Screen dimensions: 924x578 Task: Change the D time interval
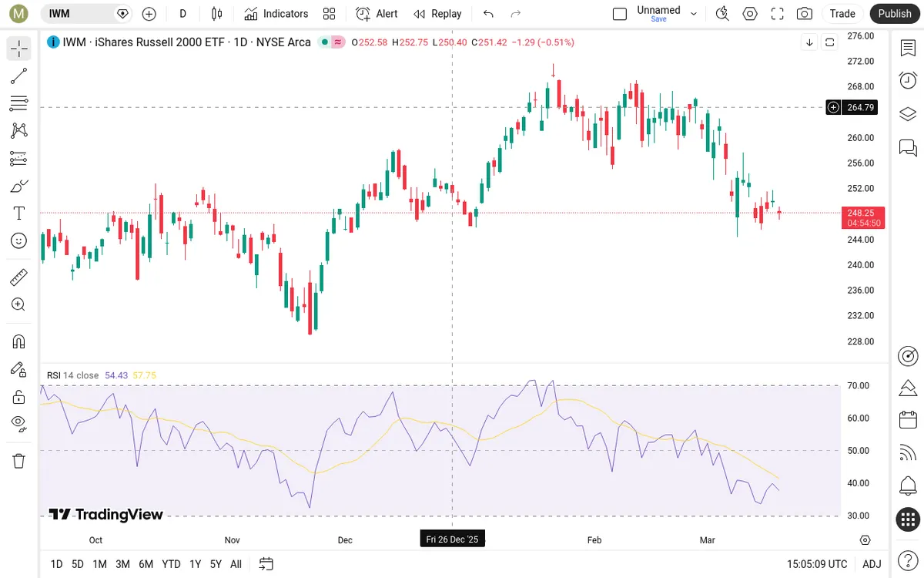[x=183, y=14]
